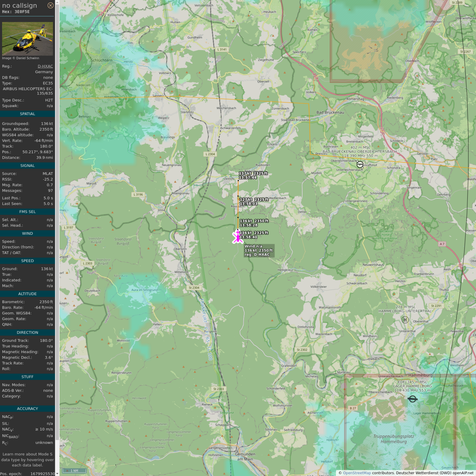Image resolution: width=476 pixels, height=476 pixels.
Task: Click the Hammelburg-Unterthal heliport H icon
Action: click(x=405, y=320)
